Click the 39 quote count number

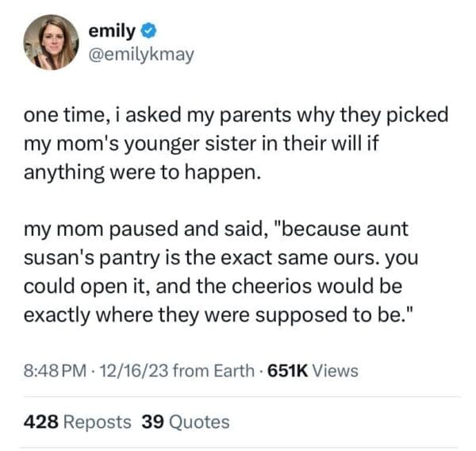coord(152,422)
